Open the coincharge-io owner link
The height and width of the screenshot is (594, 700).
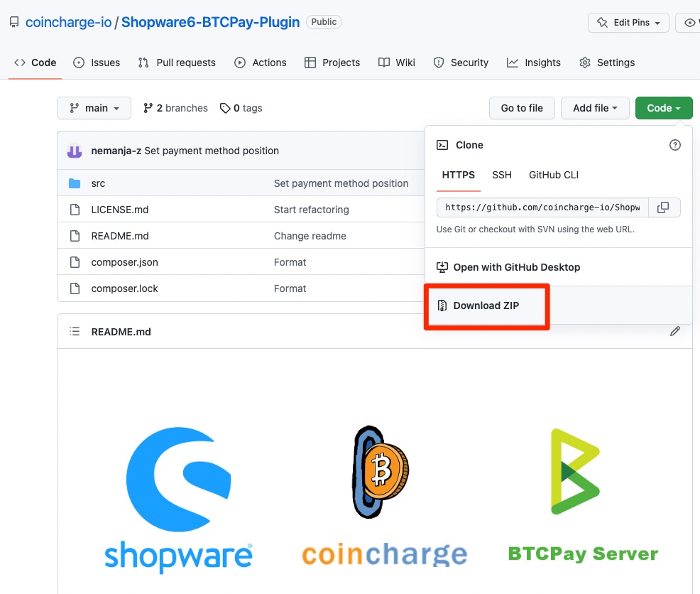(x=68, y=22)
